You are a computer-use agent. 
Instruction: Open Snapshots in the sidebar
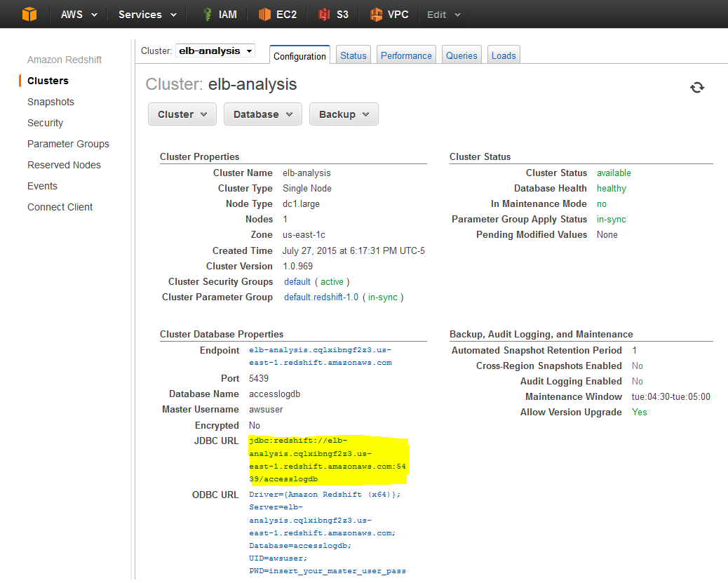click(50, 102)
